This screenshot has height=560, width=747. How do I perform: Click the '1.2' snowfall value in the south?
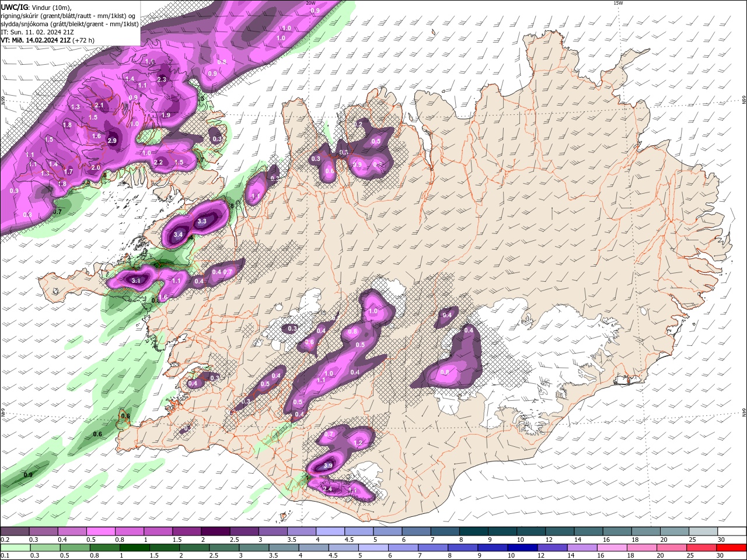click(358, 443)
